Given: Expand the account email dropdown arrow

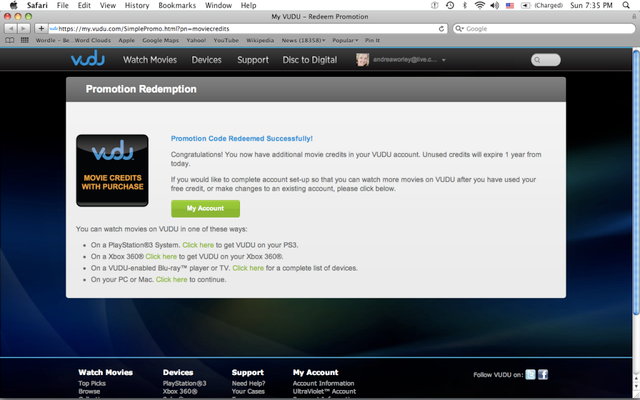Looking at the screenshot, I should [x=444, y=60].
